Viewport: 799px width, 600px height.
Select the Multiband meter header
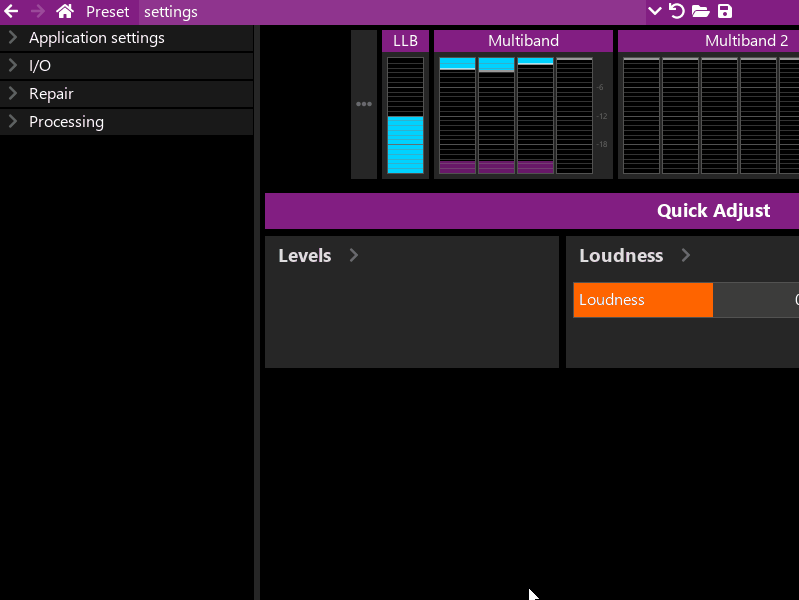[523, 41]
